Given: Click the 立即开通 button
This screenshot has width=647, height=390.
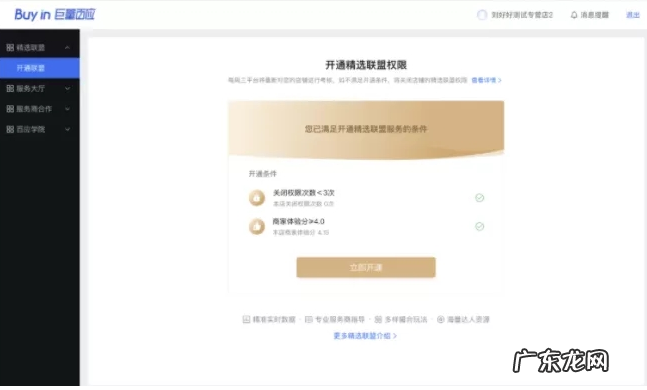Looking at the screenshot, I should (x=366, y=267).
